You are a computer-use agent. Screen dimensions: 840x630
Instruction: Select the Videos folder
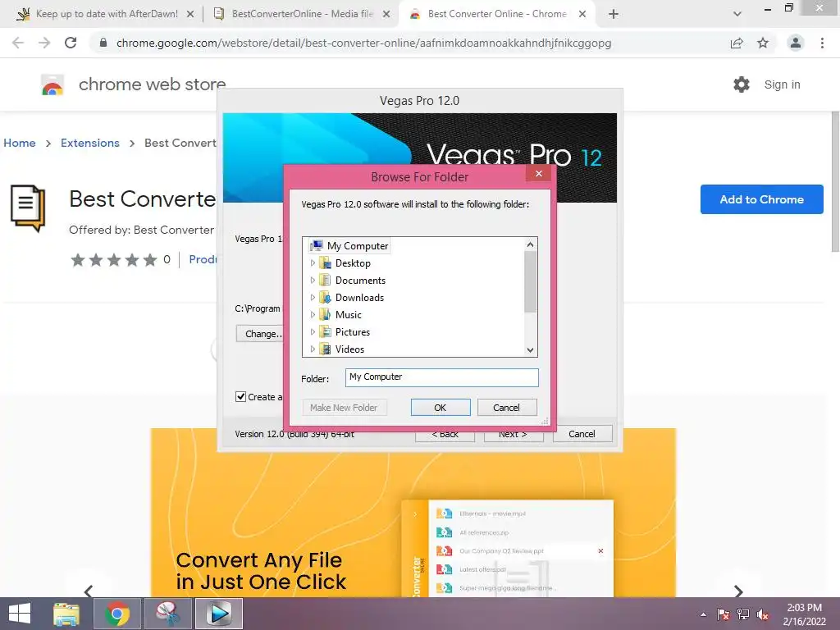(349, 349)
